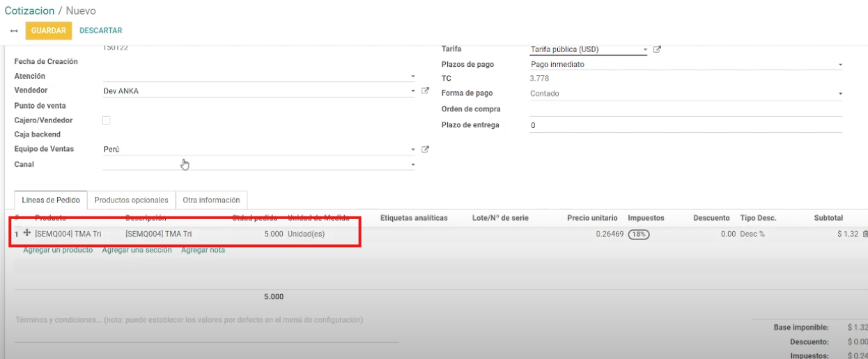The height and width of the screenshot is (359, 868).
Task: Expand the Canal dropdown
Action: coord(412,165)
